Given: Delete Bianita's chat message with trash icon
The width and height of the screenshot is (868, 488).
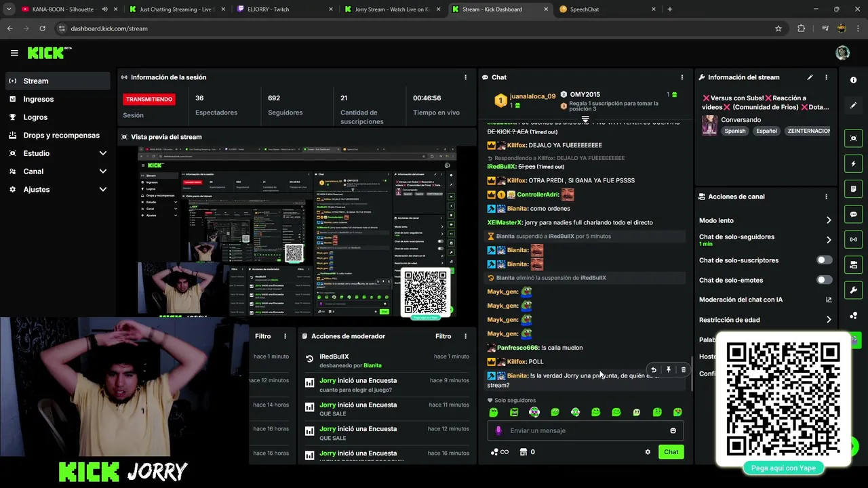Looking at the screenshot, I should (x=683, y=370).
